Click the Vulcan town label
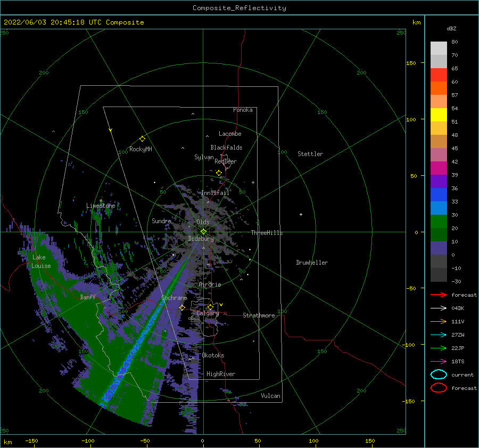Viewport: 479px width, 448px height. coord(271,396)
